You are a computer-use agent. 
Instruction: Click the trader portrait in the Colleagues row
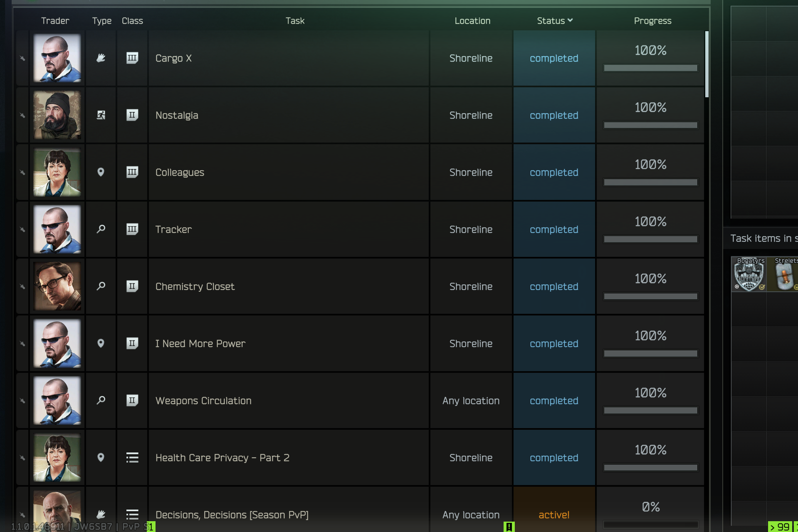tap(57, 172)
